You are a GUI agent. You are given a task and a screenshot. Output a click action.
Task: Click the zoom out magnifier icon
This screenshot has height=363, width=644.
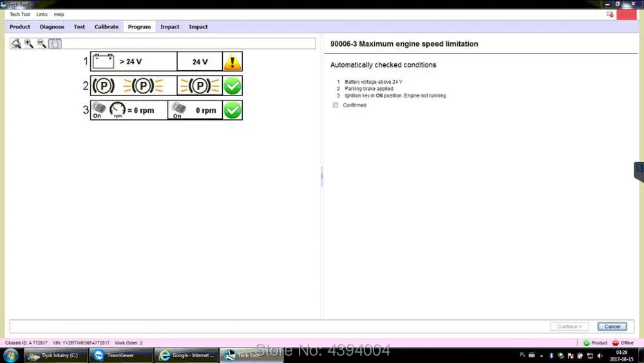click(x=41, y=43)
